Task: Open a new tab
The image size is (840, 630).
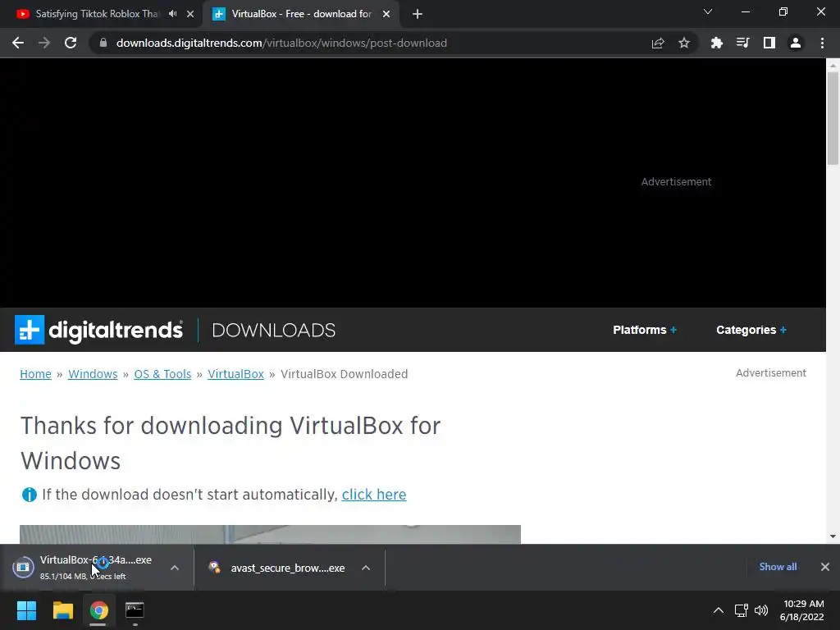Action: tap(418, 15)
